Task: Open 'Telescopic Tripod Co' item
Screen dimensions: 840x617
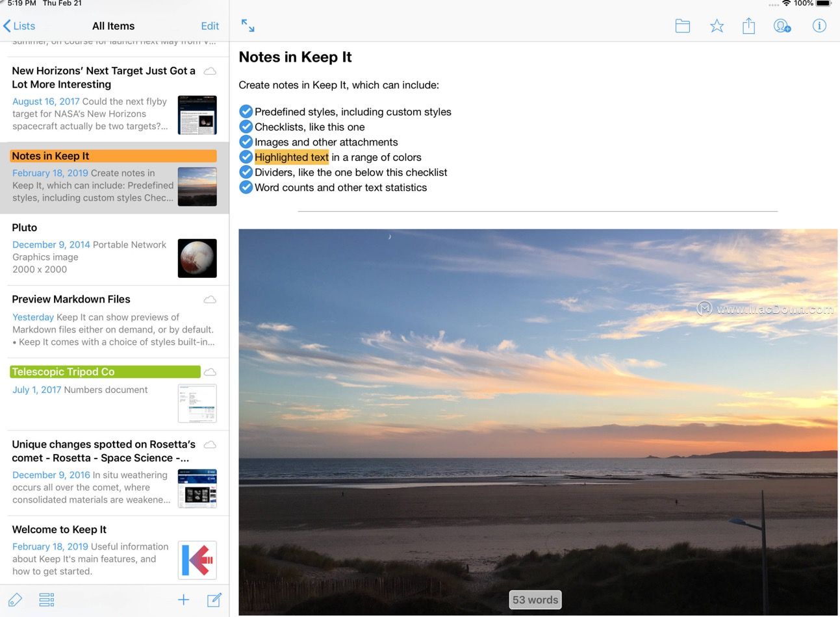Action: (x=114, y=394)
